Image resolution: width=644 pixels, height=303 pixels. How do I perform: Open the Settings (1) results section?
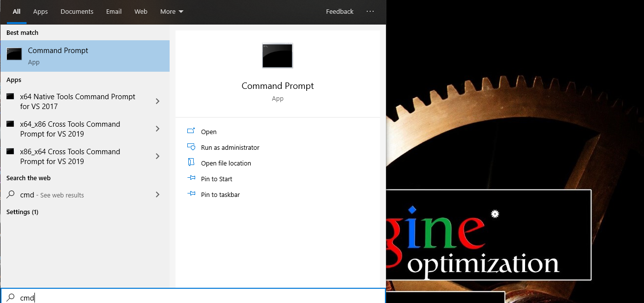[22, 212]
